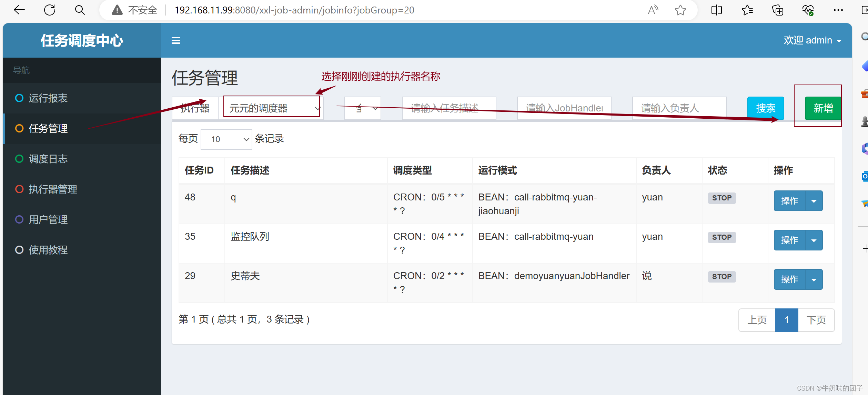Open the 调度日志 sidebar menu item
868x395 pixels.
pos(48,159)
